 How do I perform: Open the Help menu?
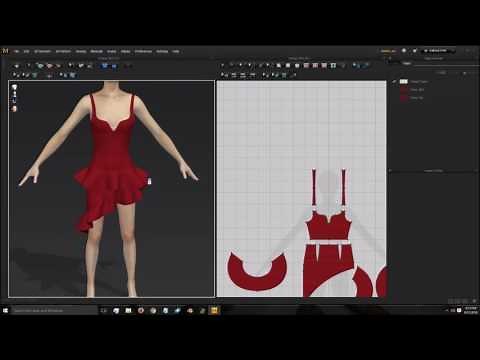tap(176, 51)
